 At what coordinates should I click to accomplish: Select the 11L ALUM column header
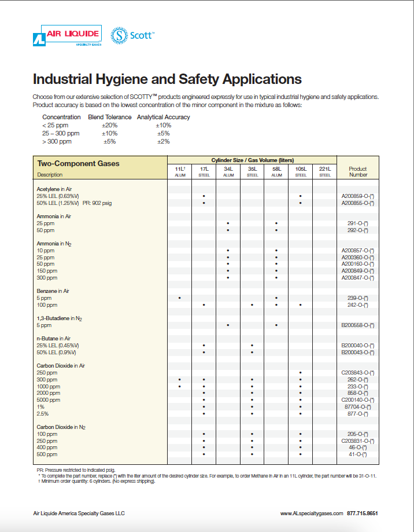[x=180, y=171]
